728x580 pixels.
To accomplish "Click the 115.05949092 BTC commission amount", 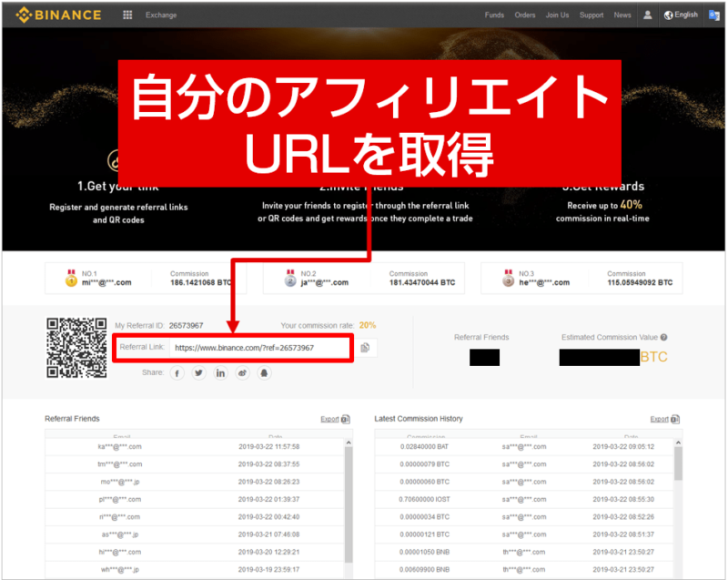I will tap(640, 282).
